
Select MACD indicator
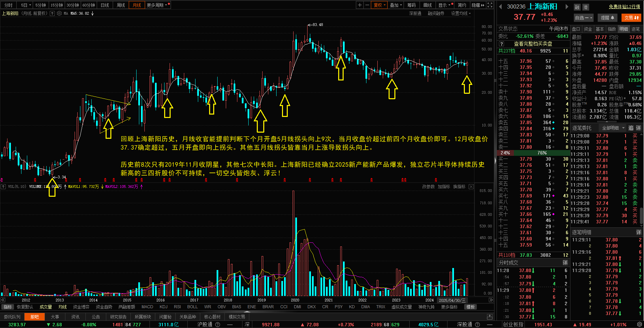click(x=147, y=307)
